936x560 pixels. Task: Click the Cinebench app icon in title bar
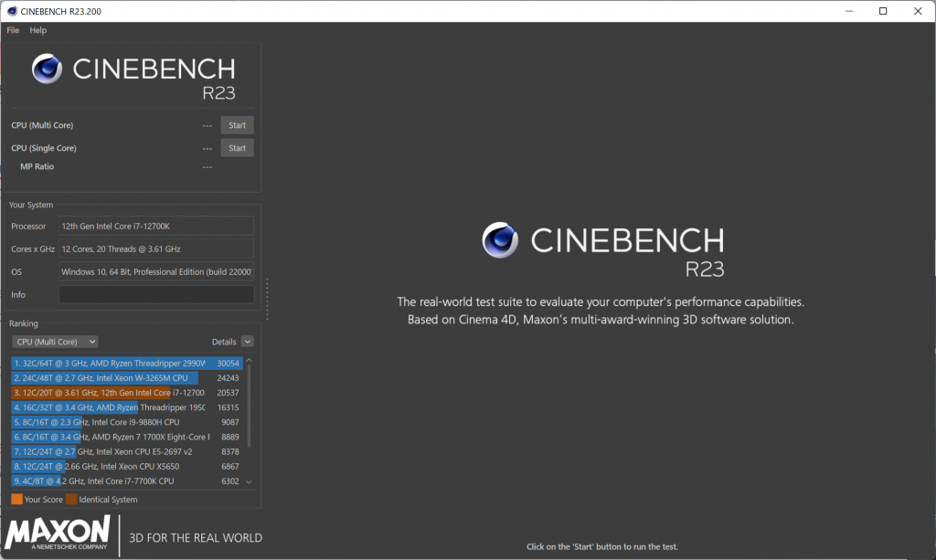11,11
